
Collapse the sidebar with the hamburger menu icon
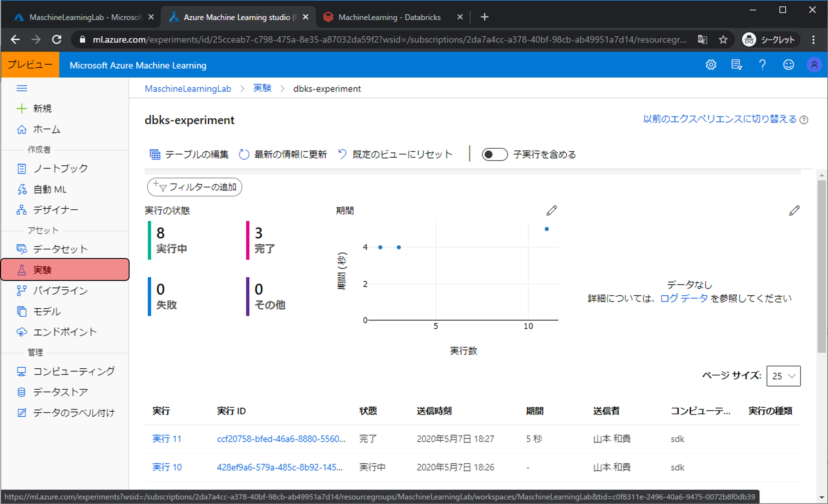22,88
